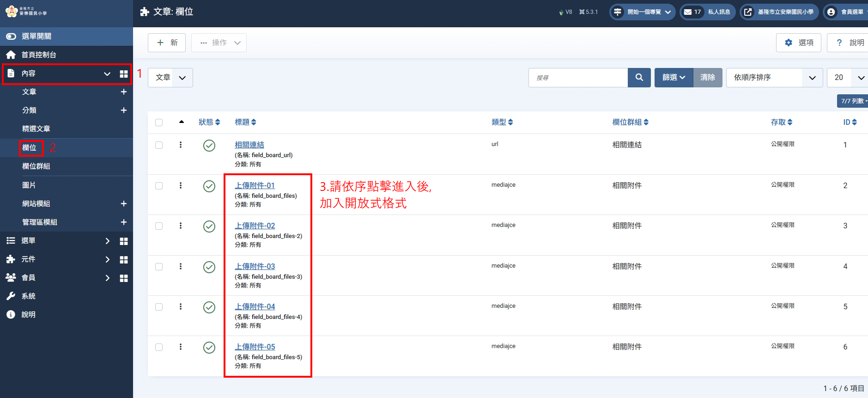The image size is (868, 398).
Task: Sort the table by 標題 column header
Action: [x=245, y=122]
